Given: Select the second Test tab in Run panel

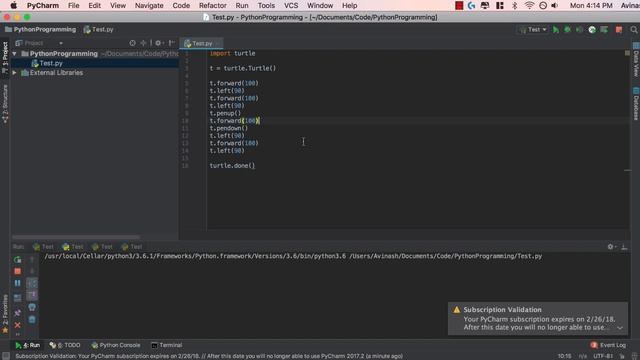Looking at the screenshot, I should 73,247.
